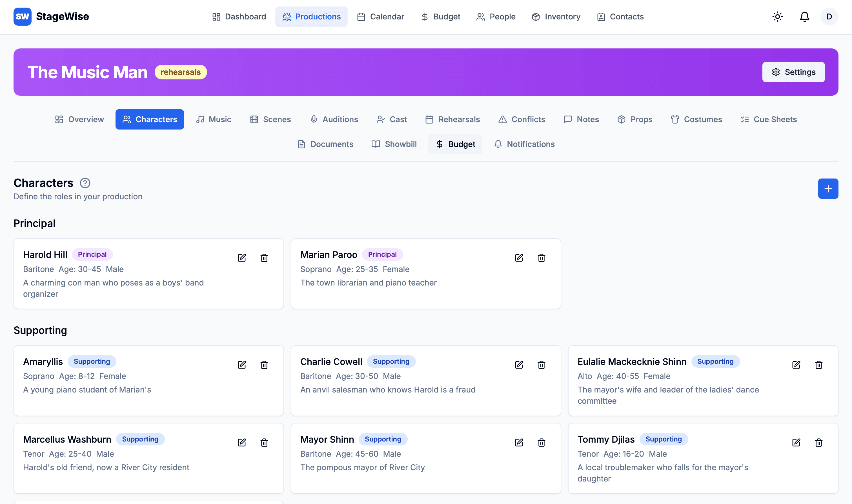Screen dimensions: 852x504
Task: Open the notifications bell in header
Action: (x=804, y=17)
